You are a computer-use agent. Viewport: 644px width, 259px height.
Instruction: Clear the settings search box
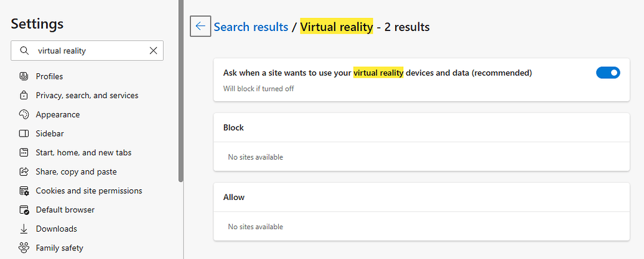tap(153, 51)
